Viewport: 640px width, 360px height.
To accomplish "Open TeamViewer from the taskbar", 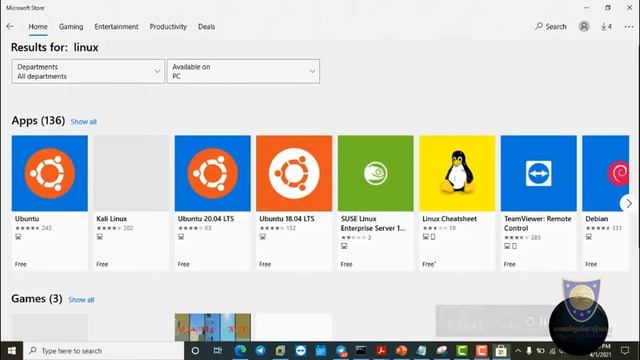I will (301, 351).
